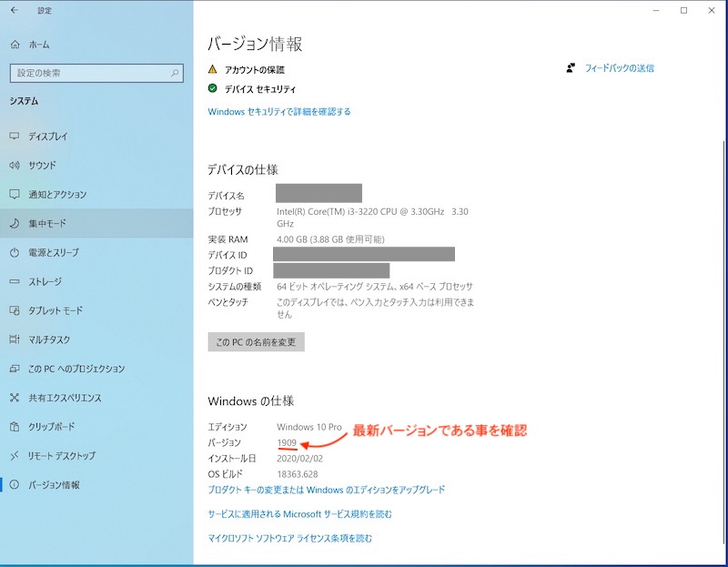The width and height of the screenshot is (728, 567).
Task: Click the About info circle icon
Action: click(15, 485)
